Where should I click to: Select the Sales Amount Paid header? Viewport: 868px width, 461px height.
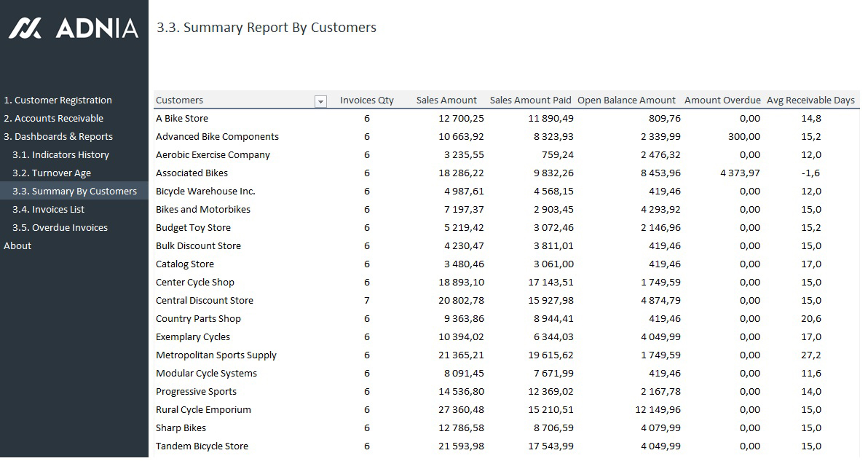(x=530, y=101)
